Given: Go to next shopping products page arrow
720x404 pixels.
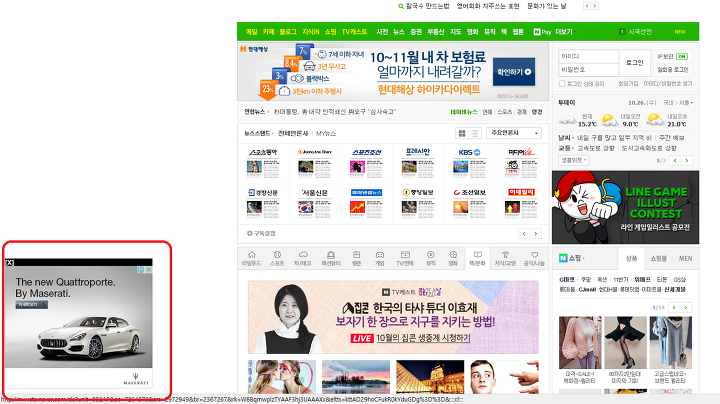Looking at the screenshot, I should (686, 307).
